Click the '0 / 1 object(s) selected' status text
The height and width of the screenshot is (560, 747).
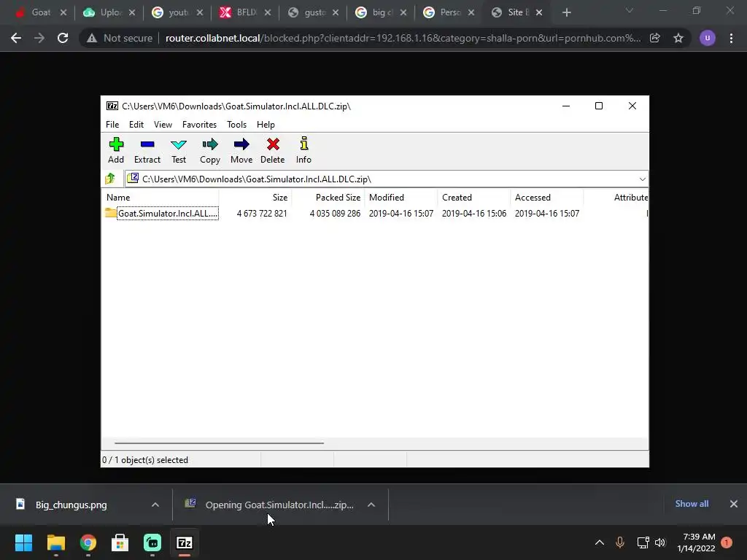click(145, 460)
